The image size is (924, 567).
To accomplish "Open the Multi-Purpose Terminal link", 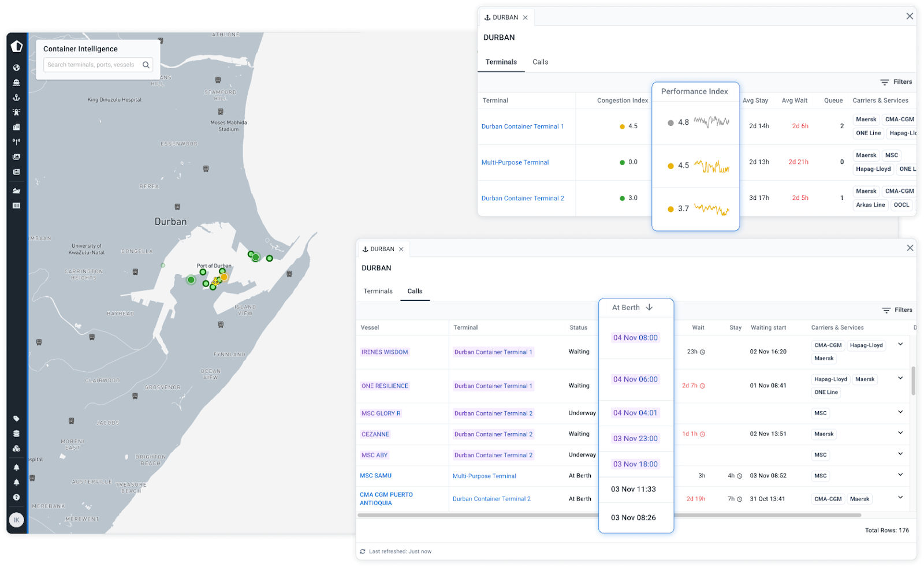I will [515, 162].
